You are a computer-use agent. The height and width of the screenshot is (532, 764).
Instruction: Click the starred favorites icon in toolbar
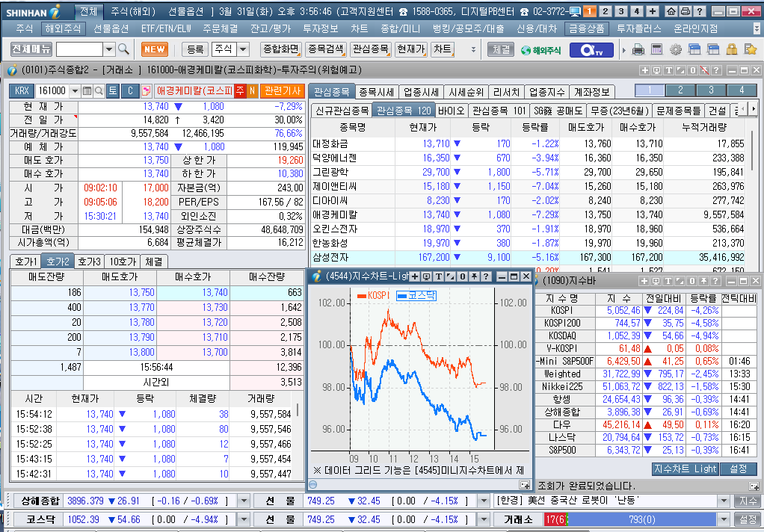[751, 49]
